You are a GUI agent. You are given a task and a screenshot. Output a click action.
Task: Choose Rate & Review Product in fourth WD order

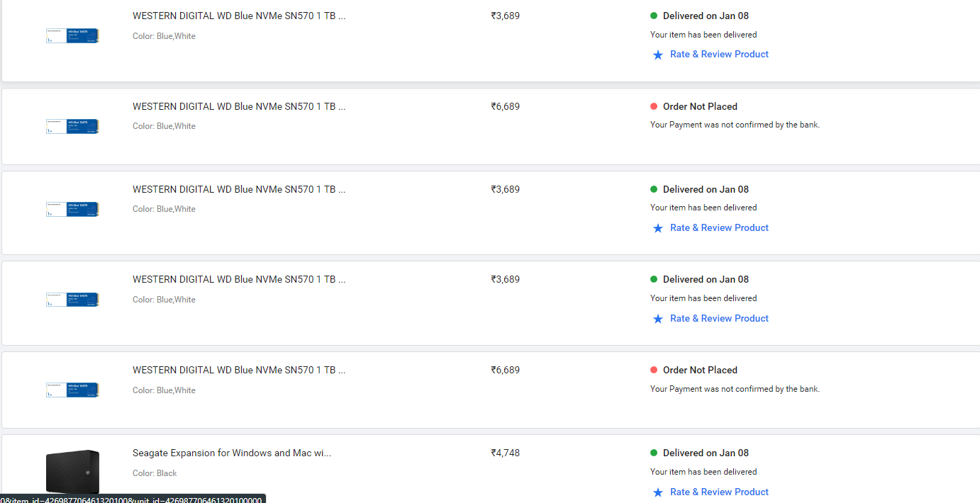tap(719, 318)
